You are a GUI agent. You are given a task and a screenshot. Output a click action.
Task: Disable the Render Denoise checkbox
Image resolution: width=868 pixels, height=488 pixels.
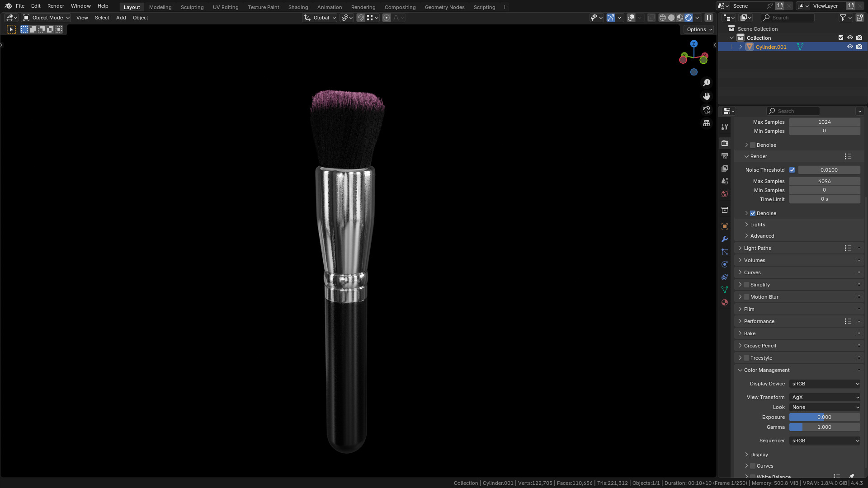click(753, 213)
